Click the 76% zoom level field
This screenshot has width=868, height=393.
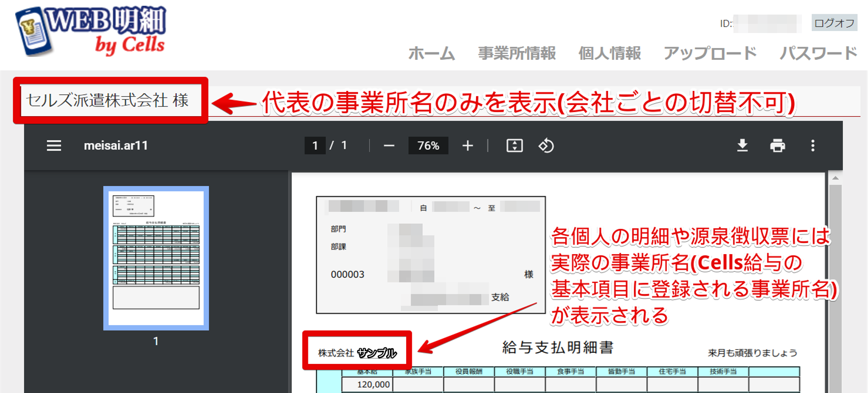(428, 146)
